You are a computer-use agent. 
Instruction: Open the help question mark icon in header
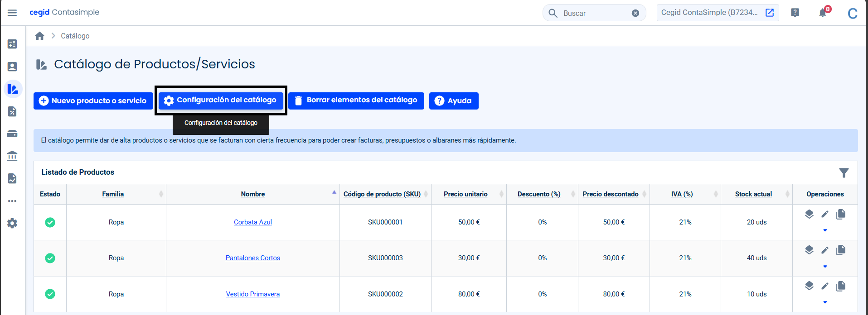click(x=795, y=13)
